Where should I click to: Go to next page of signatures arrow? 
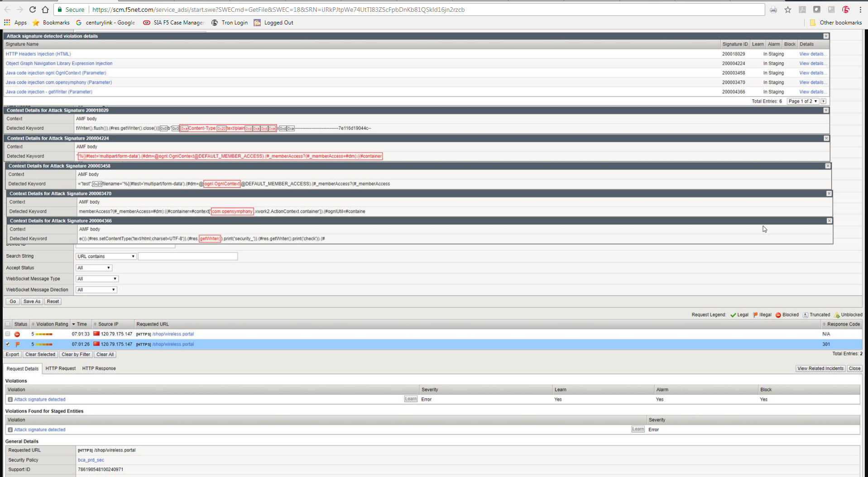pyautogui.click(x=824, y=101)
